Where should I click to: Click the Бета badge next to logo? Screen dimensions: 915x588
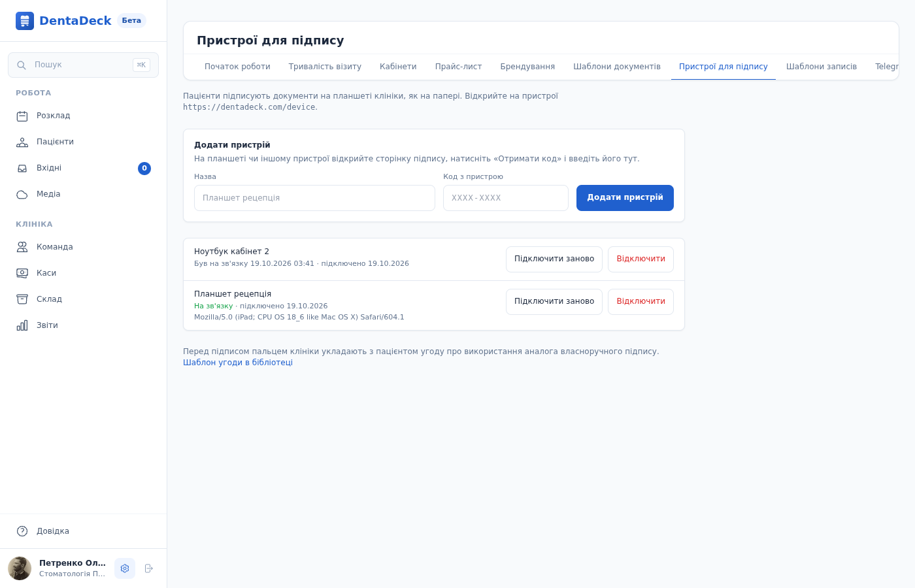[x=131, y=21]
